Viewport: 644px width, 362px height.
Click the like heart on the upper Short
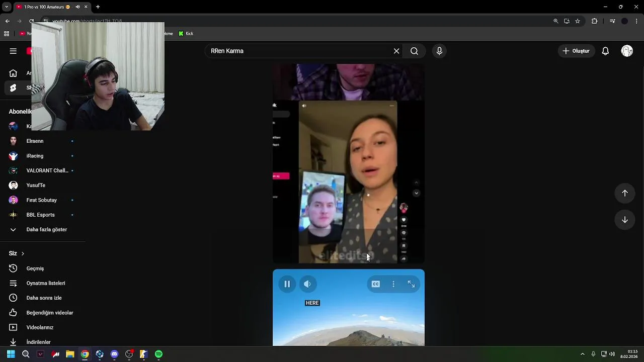pyautogui.click(x=404, y=220)
